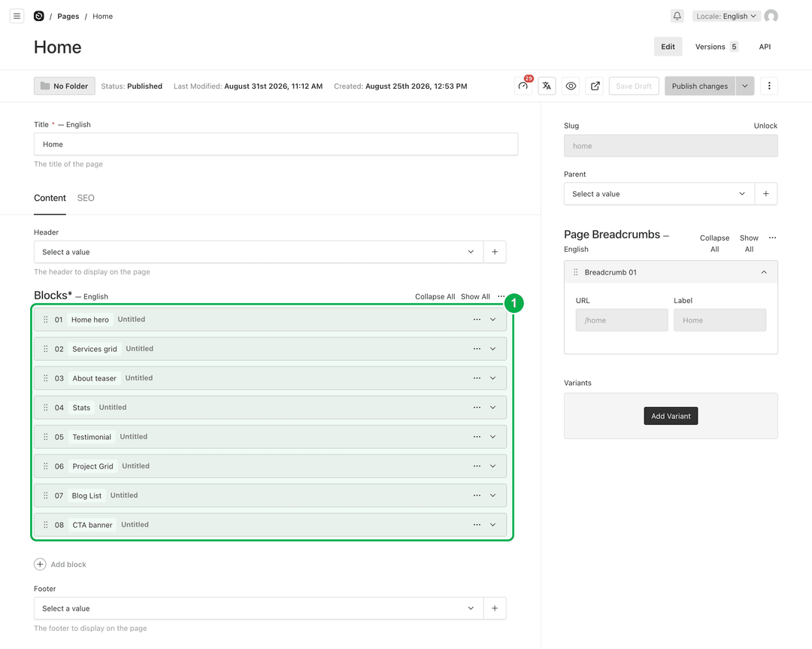812x649 pixels.
Task: Click the Payload logo icon in breadcrumbs
Action: [39, 16]
